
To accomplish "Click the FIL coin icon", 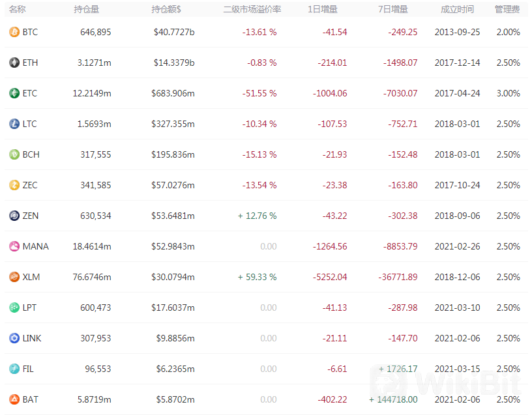I will pyautogui.click(x=14, y=369).
